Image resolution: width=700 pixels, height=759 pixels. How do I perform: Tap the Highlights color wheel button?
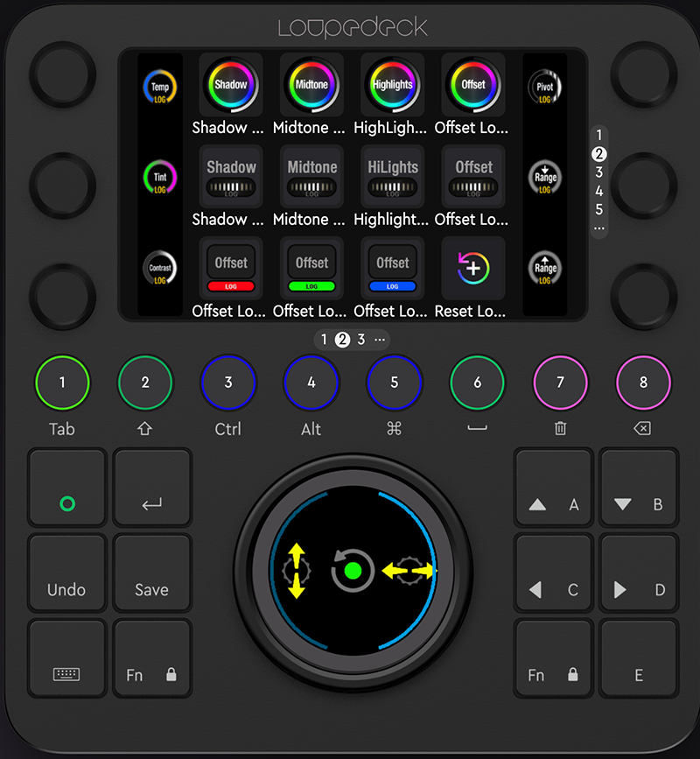pyautogui.click(x=392, y=85)
